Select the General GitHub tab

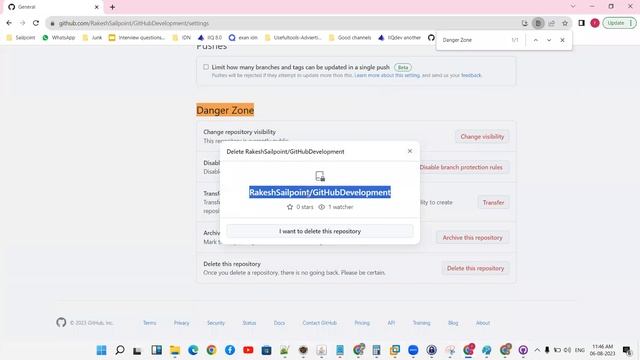(53, 7)
